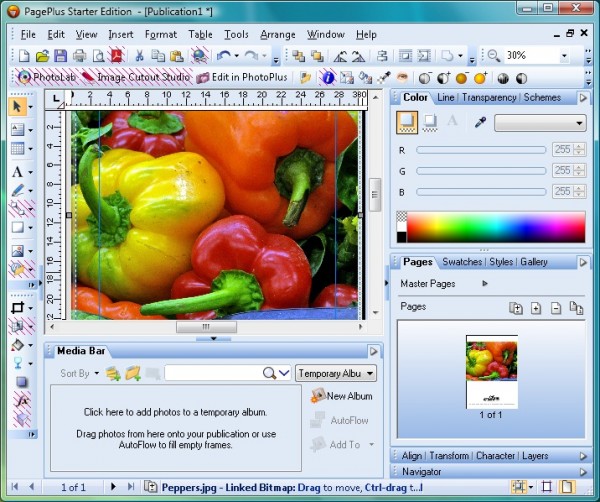
Task: Toggle increase contrast adjustment icon
Action: (x=443, y=78)
